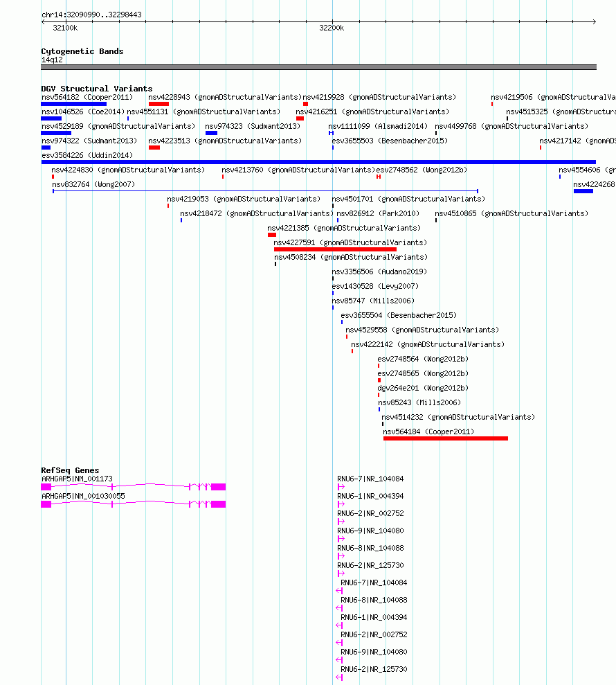Image resolution: width=616 pixels, height=685 pixels.
Task: Open the nsv4219506 variant label
Action: click(x=553, y=97)
